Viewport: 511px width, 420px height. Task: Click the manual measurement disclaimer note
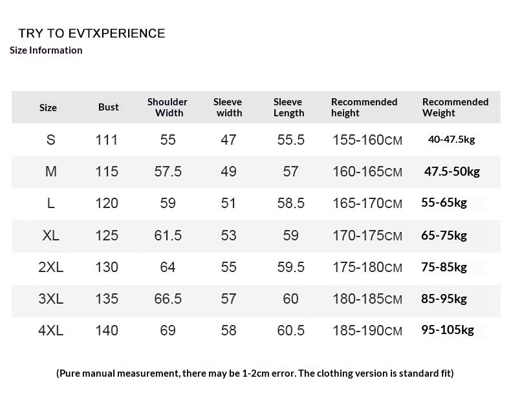pos(255,373)
